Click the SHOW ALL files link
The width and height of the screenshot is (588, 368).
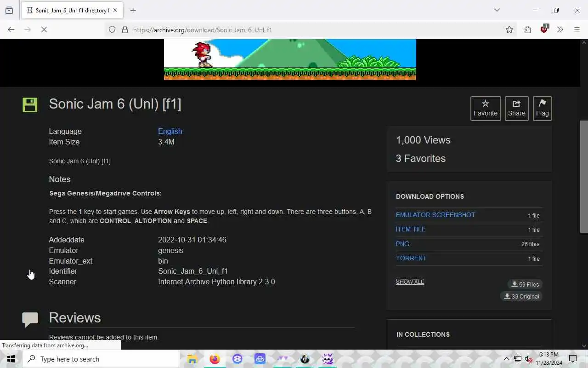click(410, 282)
